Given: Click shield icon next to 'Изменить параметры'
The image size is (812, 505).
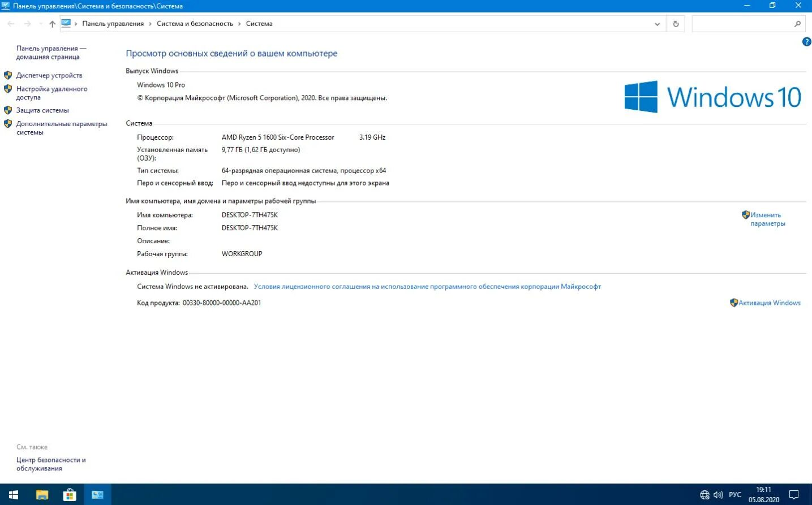Looking at the screenshot, I should [746, 215].
